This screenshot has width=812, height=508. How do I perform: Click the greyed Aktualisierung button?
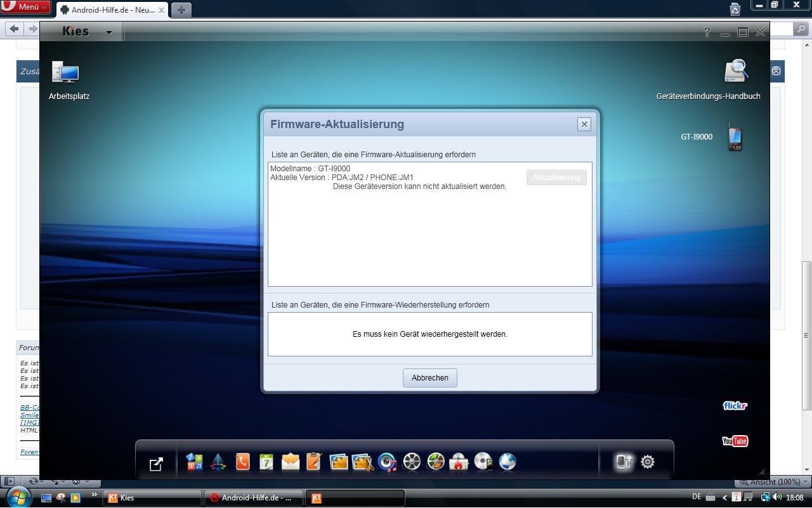click(556, 178)
